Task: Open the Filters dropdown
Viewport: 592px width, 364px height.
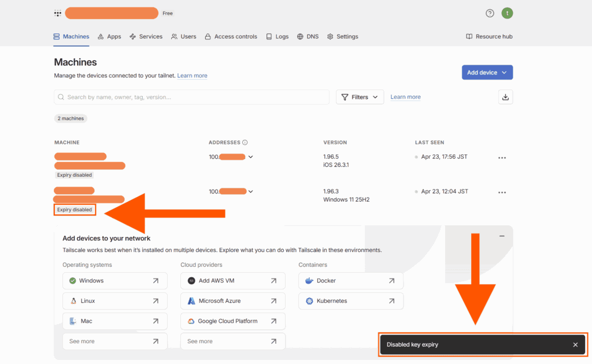Action: click(360, 97)
